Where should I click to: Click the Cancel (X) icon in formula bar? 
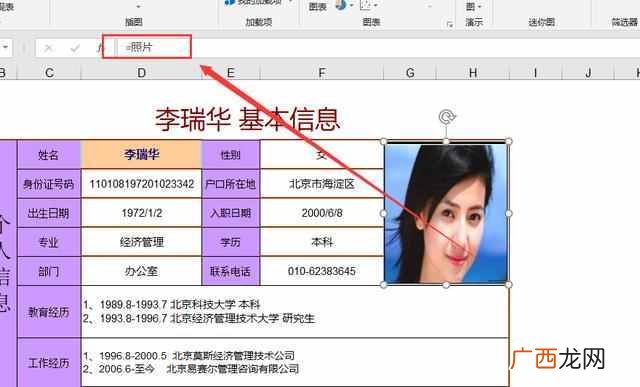coord(49,48)
